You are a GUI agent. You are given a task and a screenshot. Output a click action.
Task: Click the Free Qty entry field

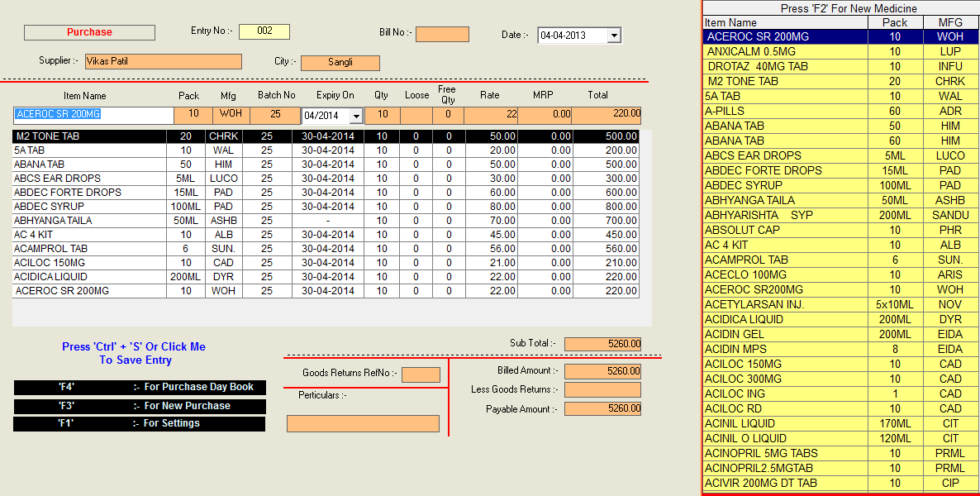(x=448, y=115)
